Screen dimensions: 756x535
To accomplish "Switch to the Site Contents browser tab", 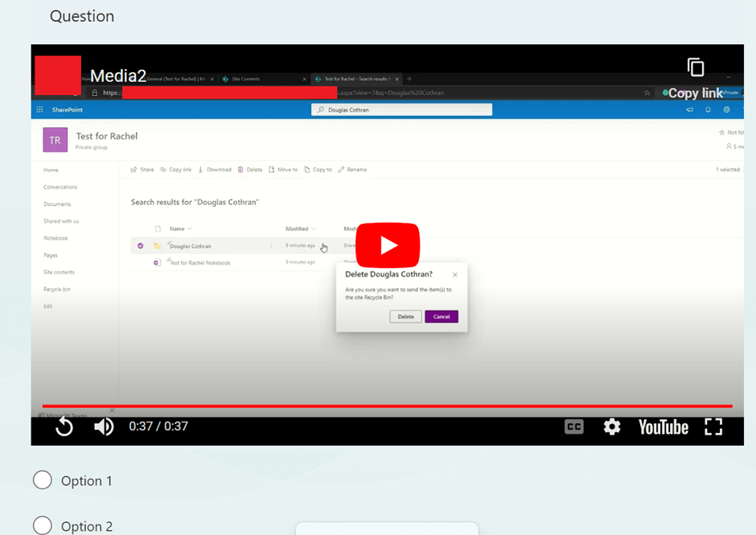I will 264,79.
